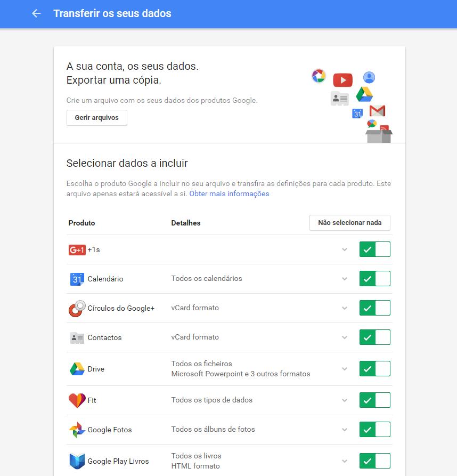Click the Contactos card icon
This screenshot has width=457, height=476.
pyautogui.click(x=77, y=337)
